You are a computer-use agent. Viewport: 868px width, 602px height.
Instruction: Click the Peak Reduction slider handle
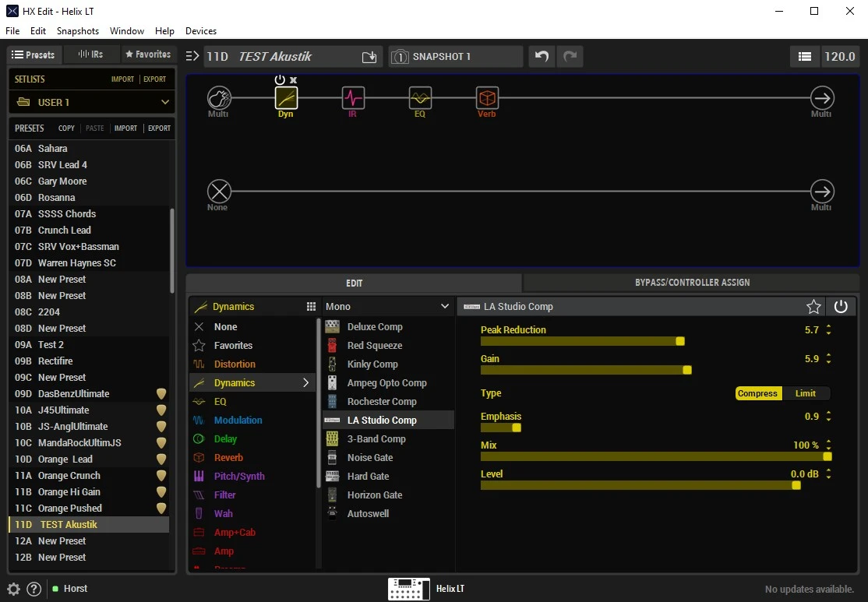(x=680, y=341)
